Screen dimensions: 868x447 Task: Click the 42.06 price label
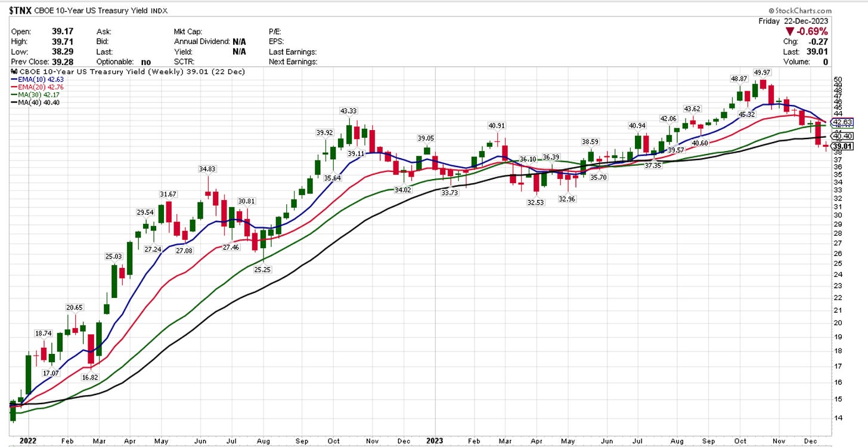[x=668, y=118]
